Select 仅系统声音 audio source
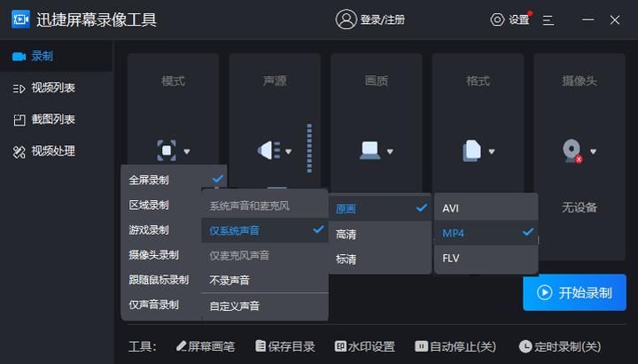Viewport: 638px width, 364px height. (265, 230)
